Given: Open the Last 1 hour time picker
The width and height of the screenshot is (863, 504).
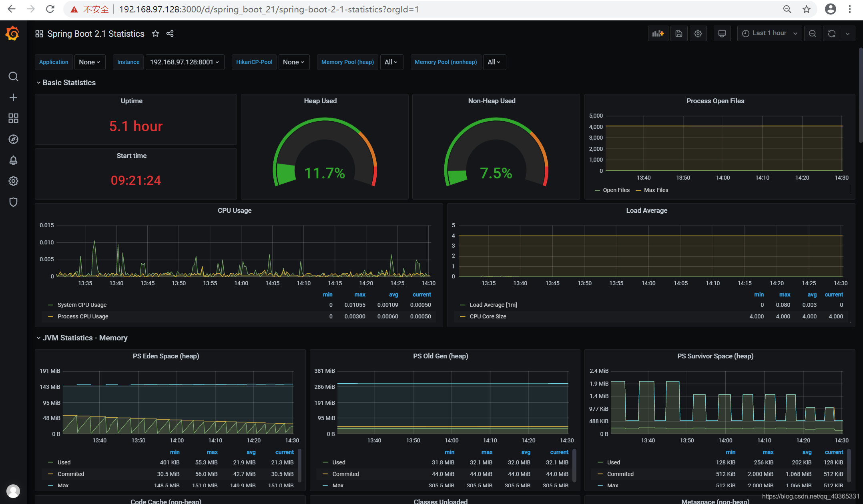Looking at the screenshot, I should (770, 34).
